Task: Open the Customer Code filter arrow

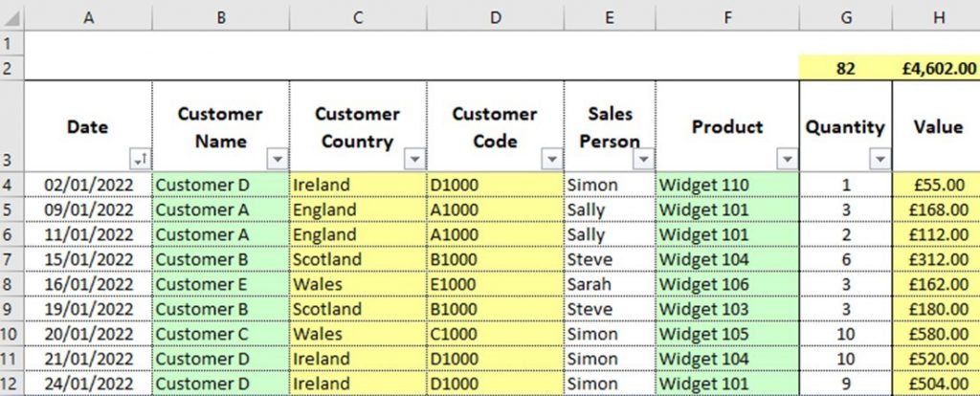Action: click(552, 159)
